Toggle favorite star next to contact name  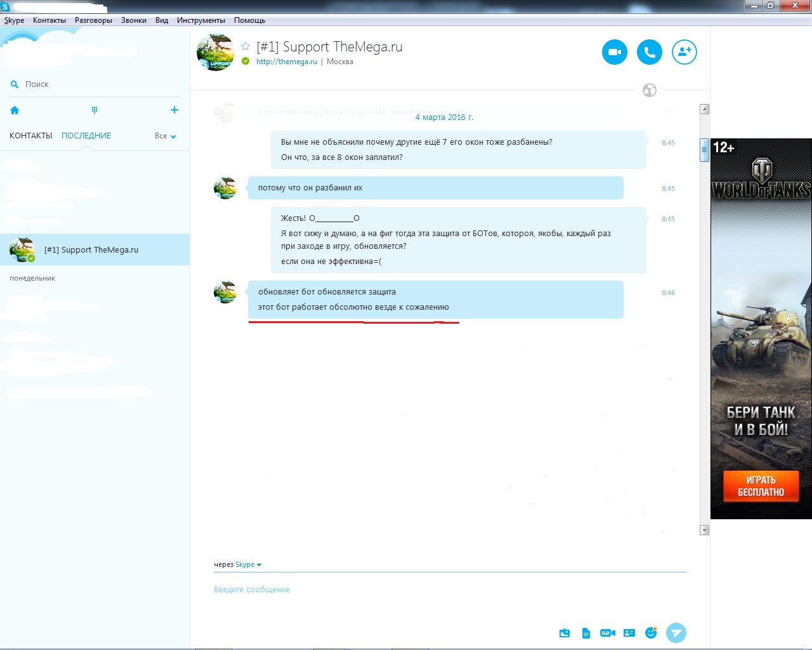[x=246, y=46]
